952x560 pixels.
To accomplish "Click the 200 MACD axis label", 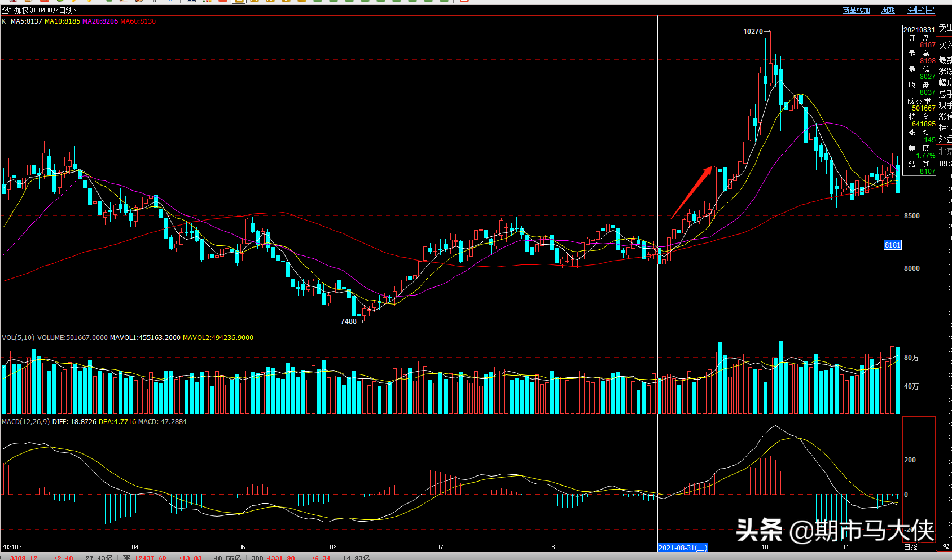I will [x=910, y=460].
